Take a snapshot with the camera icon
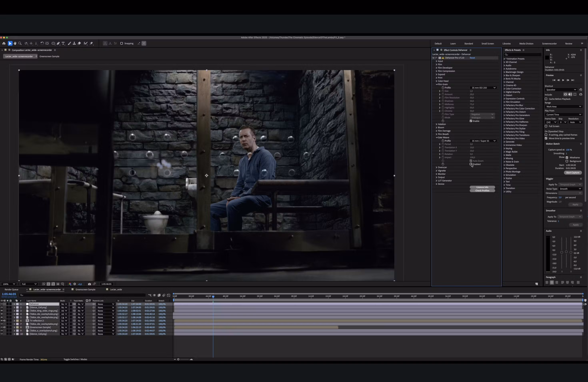Image resolution: width=588 pixels, height=382 pixels. click(x=89, y=284)
